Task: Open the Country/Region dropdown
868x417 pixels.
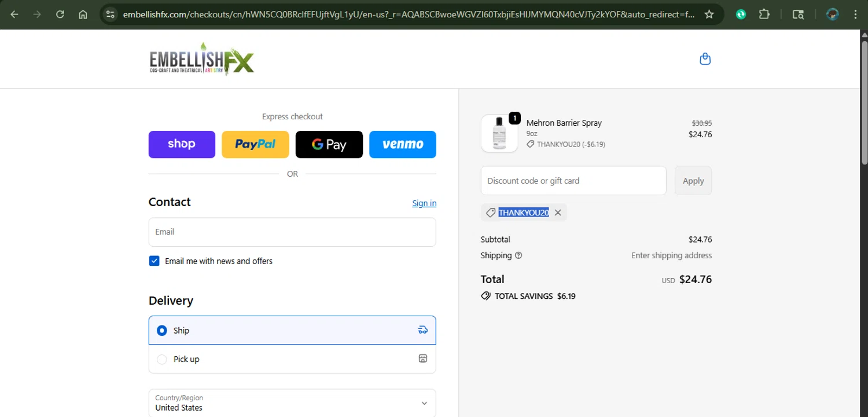Action: point(292,403)
